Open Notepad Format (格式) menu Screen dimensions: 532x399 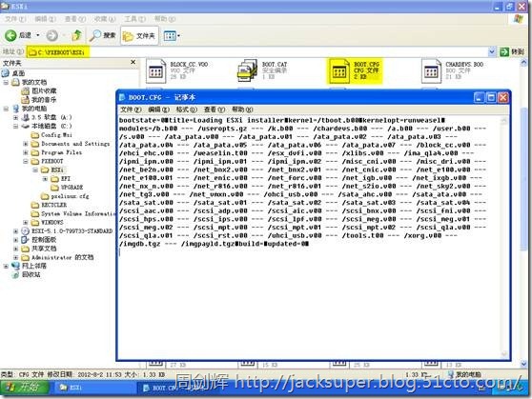(186, 110)
